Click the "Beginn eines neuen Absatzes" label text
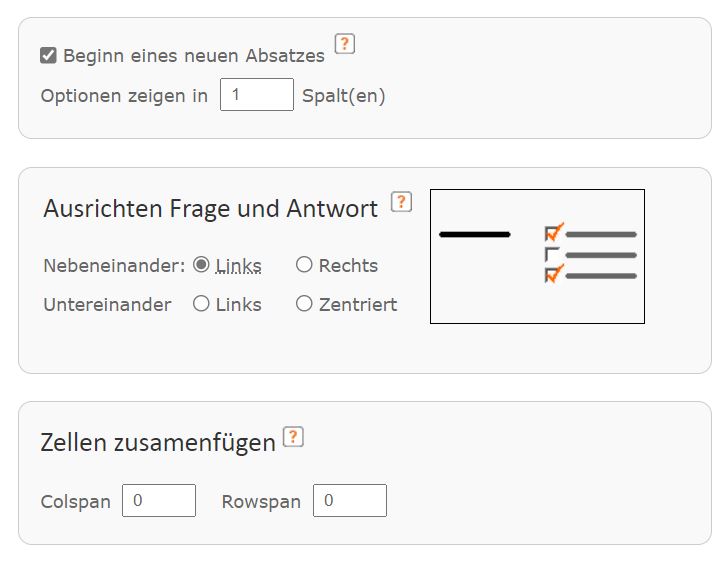Screen dimensions: 725x563 pyautogui.click(x=194, y=56)
